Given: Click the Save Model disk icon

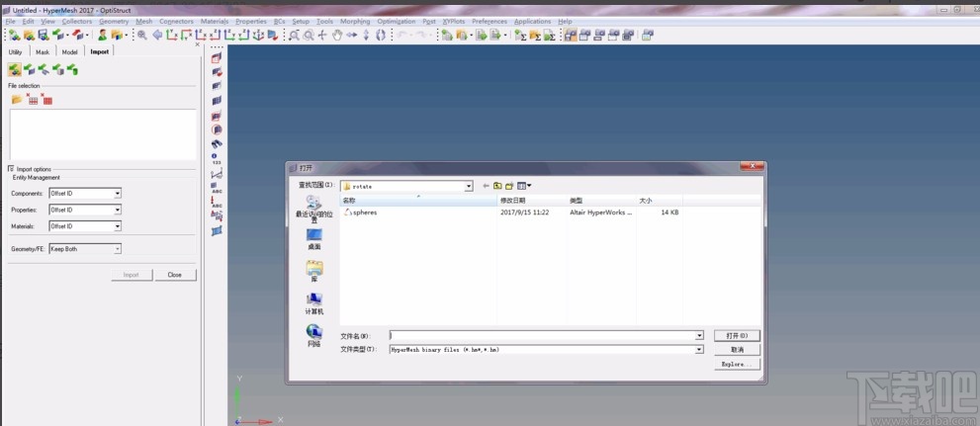Looking at the screenshot, I should [44, 35].
